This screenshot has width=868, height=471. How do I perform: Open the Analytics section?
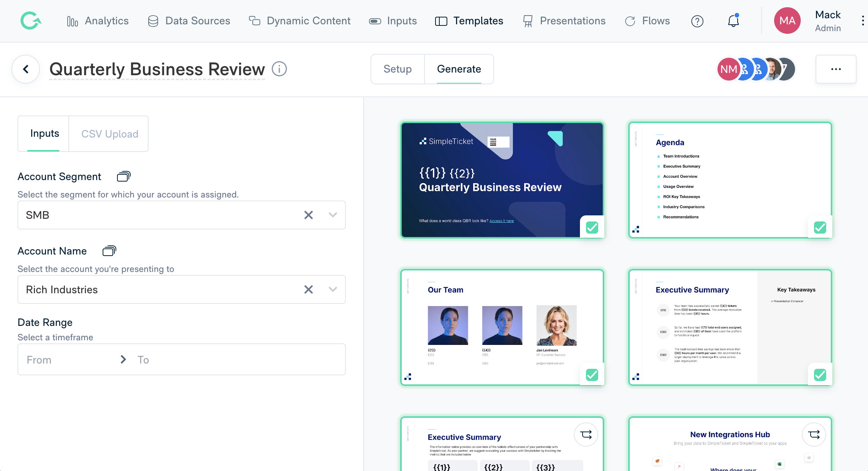point(98,21)
